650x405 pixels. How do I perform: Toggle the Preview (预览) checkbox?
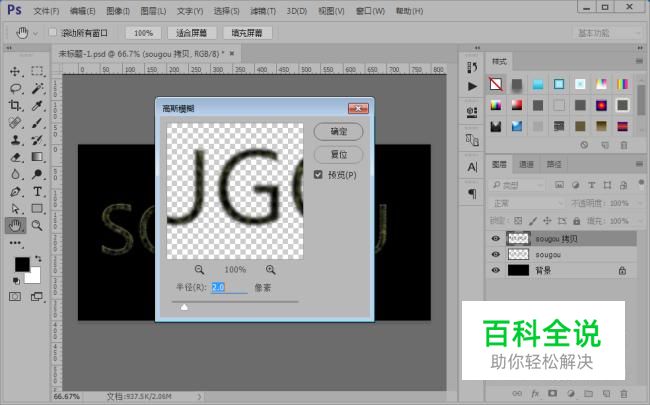point(318,175)
